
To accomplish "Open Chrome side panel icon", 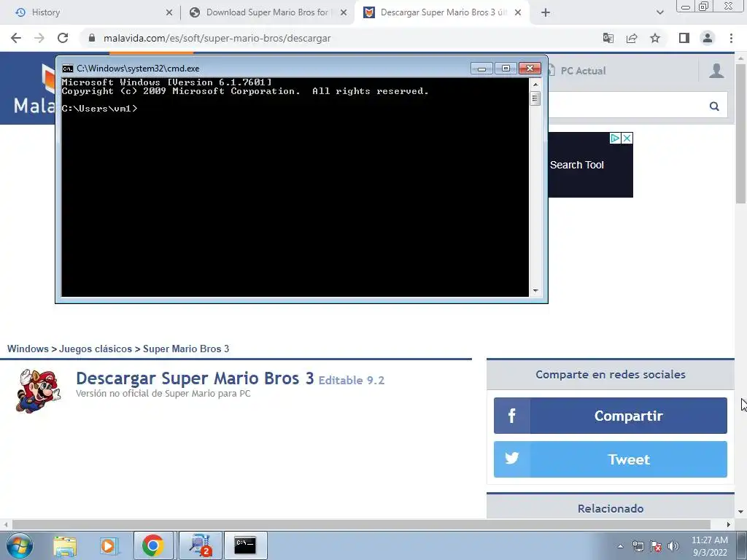I will tap(684, 38).
